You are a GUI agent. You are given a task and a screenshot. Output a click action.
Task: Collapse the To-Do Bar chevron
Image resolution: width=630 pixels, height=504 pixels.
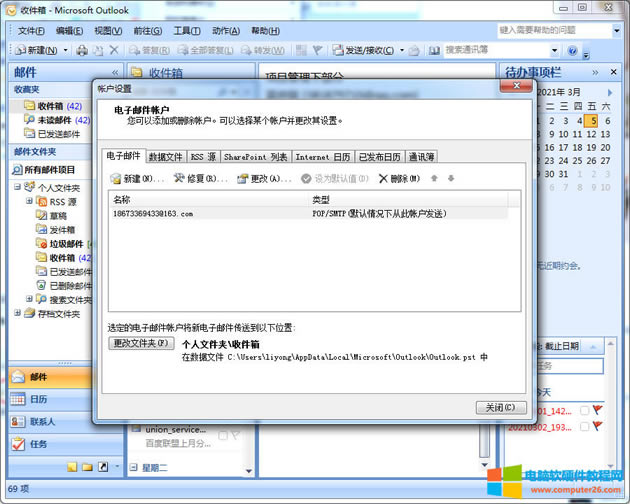[595, 72]
